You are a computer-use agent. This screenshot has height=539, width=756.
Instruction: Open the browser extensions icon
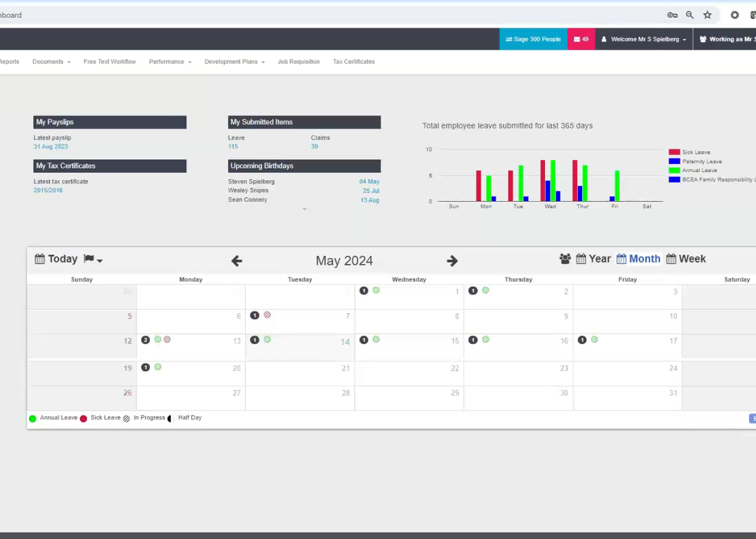click(735, 15)
